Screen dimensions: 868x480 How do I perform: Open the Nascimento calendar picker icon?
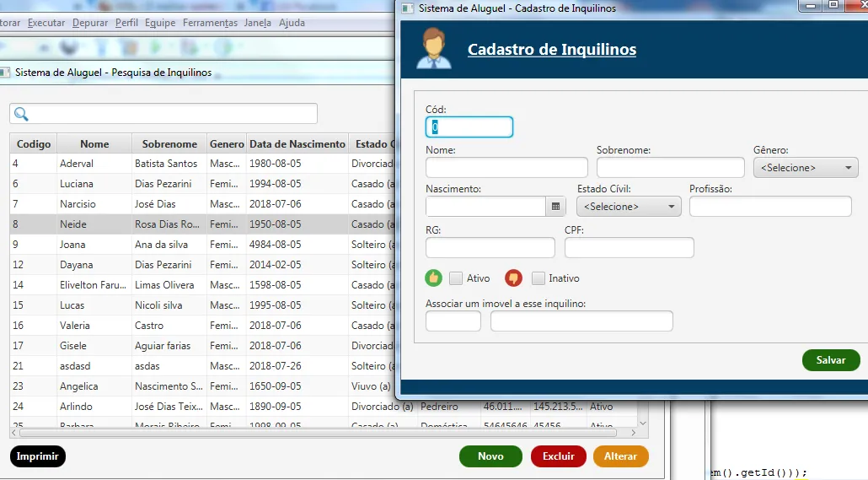(556, 207)
